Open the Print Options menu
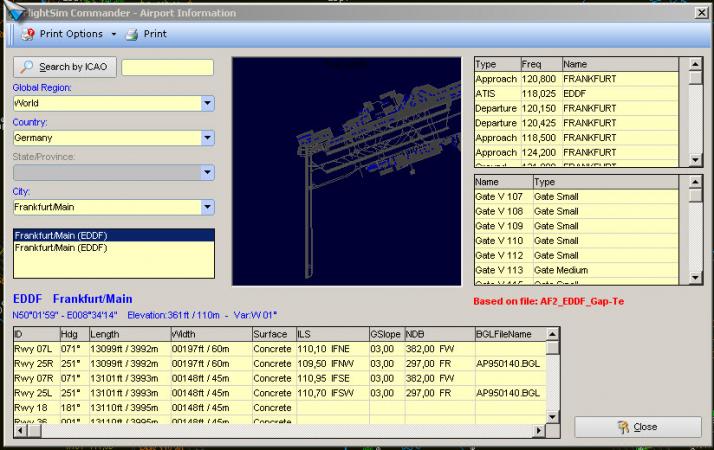 tap(63, 34)
